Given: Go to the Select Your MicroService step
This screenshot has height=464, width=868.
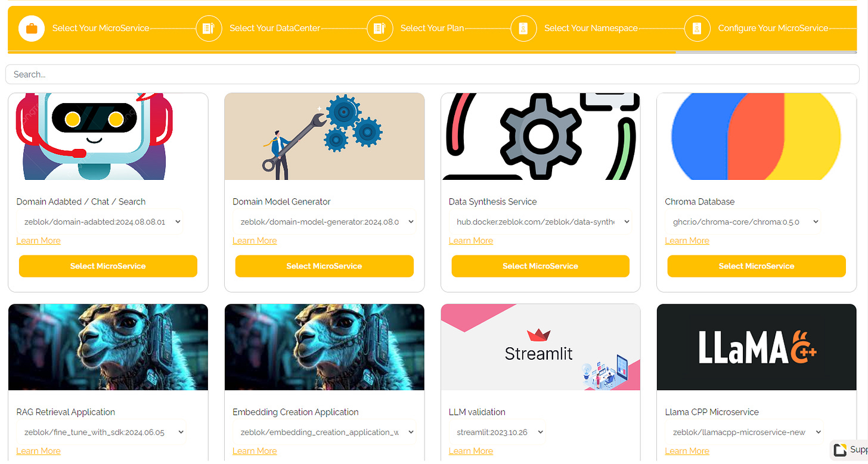Looking at the screenshot, I should point(101,28).
